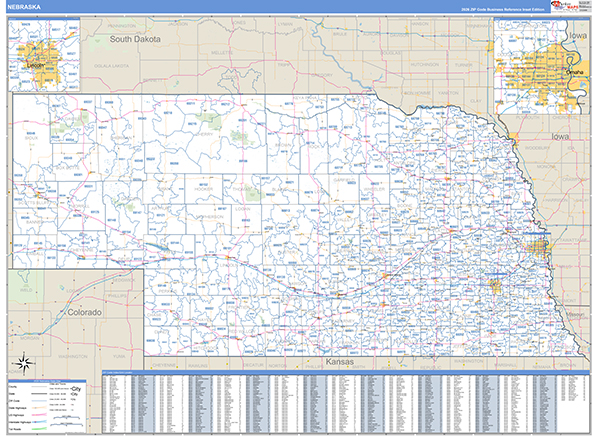Screen dimensions: 600x436
Task: Click the KEARNEY county label
Action: pyautogui.click(x=344, y=321)
